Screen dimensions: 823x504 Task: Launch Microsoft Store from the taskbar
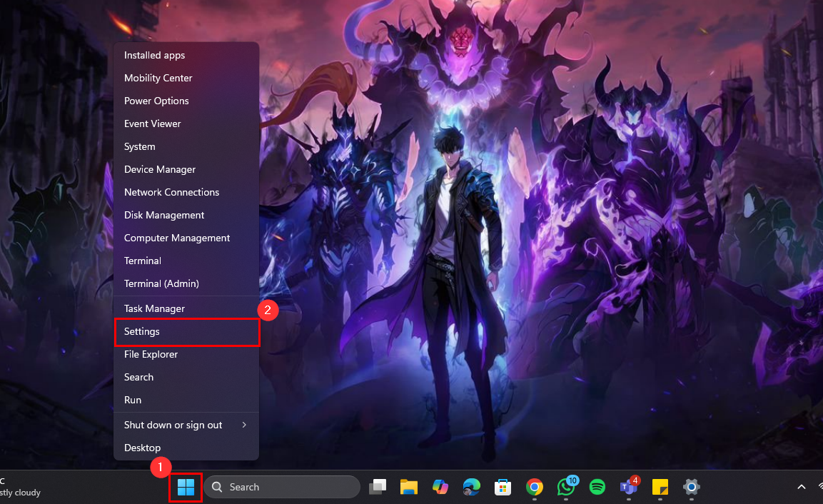pos(503,488)
